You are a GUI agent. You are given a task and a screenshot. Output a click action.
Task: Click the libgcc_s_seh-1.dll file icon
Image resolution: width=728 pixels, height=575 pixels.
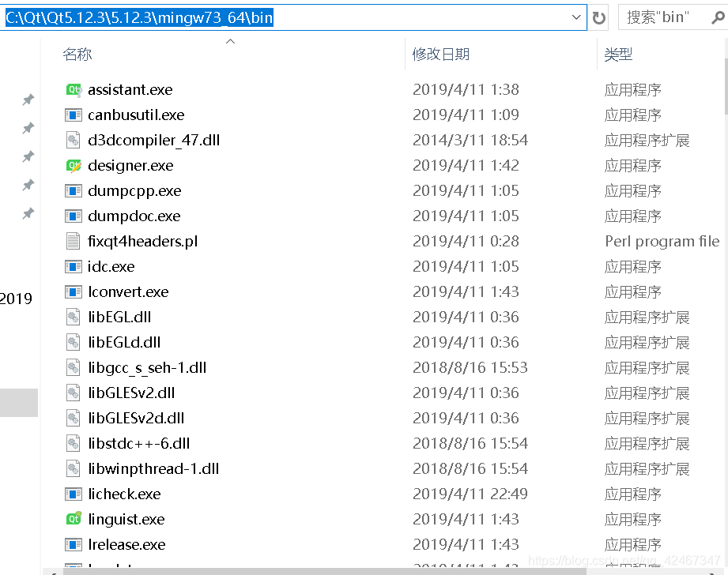(x=74, y=367)
